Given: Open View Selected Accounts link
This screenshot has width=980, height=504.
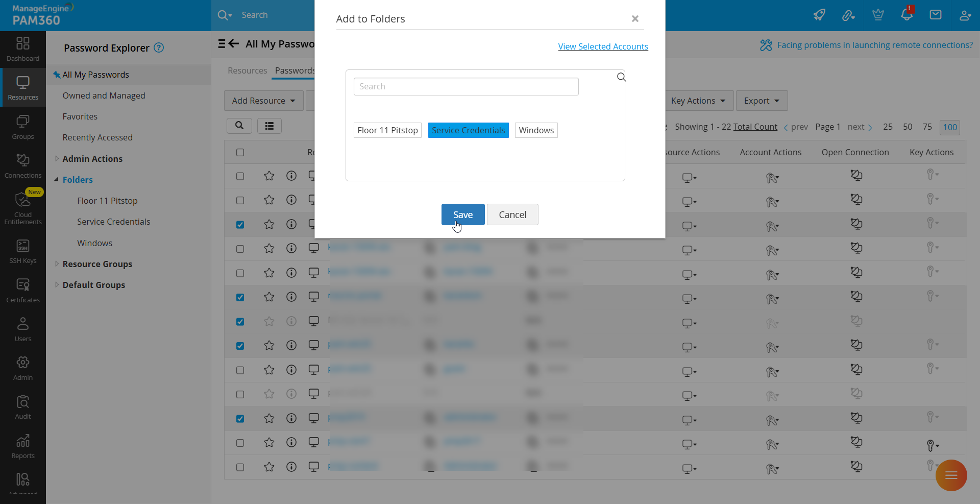Looking at the screenshot, I should click(x=603, y=46).
